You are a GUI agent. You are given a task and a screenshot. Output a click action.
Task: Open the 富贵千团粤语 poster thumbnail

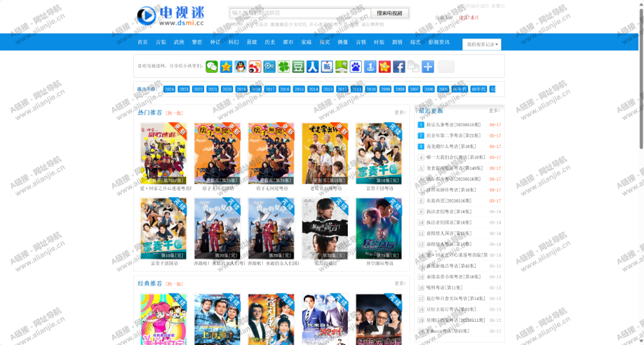click(379, 153)
